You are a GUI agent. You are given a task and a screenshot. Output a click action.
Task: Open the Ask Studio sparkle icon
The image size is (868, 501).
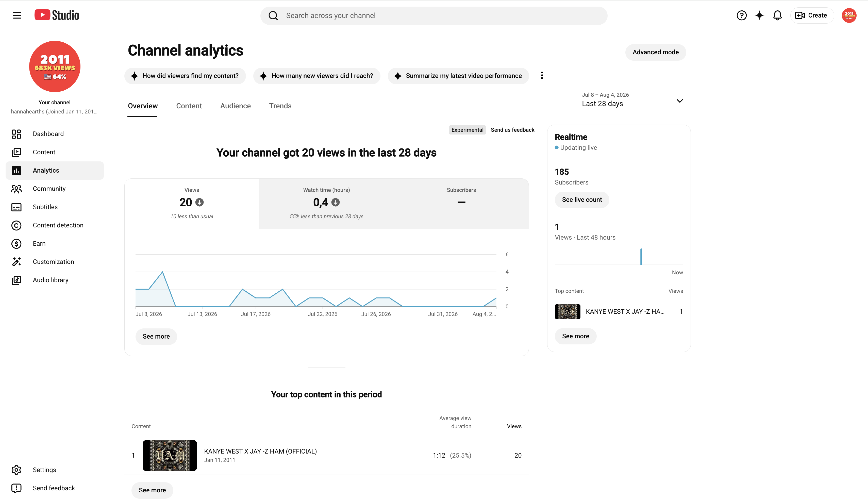tap(759, 15)
